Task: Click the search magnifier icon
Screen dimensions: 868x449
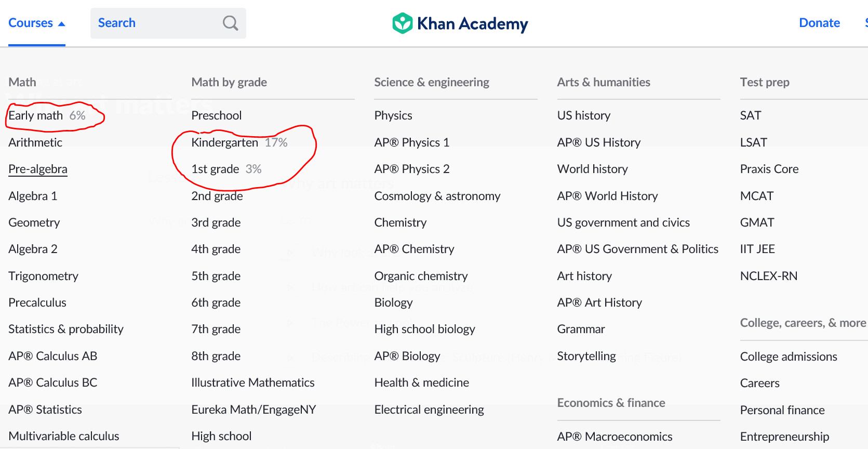Action: tap(230, 23)
